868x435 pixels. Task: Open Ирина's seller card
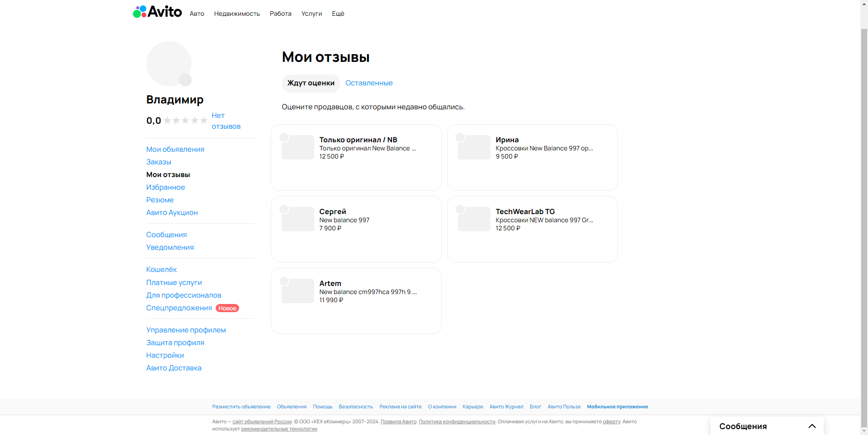point(533,157)
